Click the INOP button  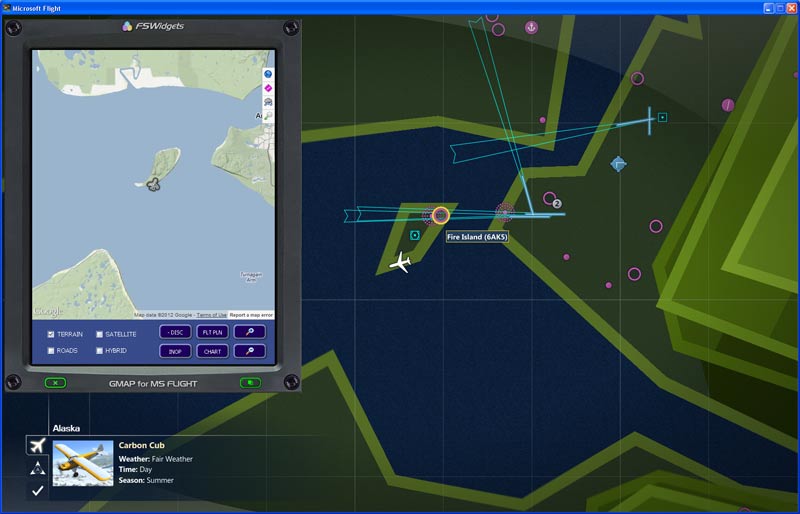click(176, 351)
